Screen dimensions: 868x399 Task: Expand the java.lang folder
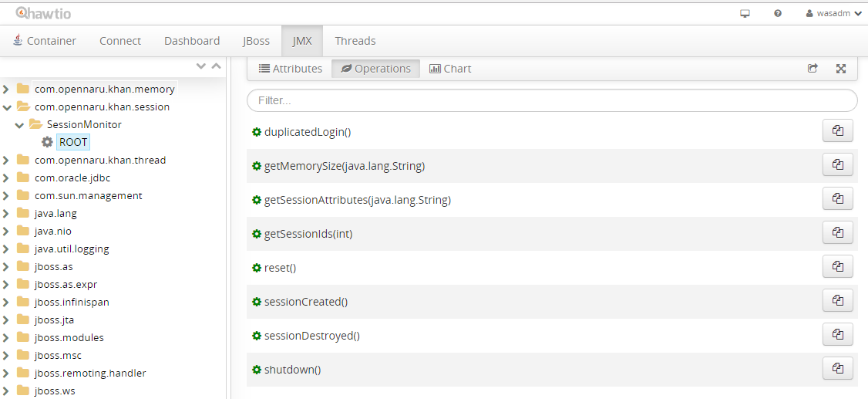(x=7, y=214)
